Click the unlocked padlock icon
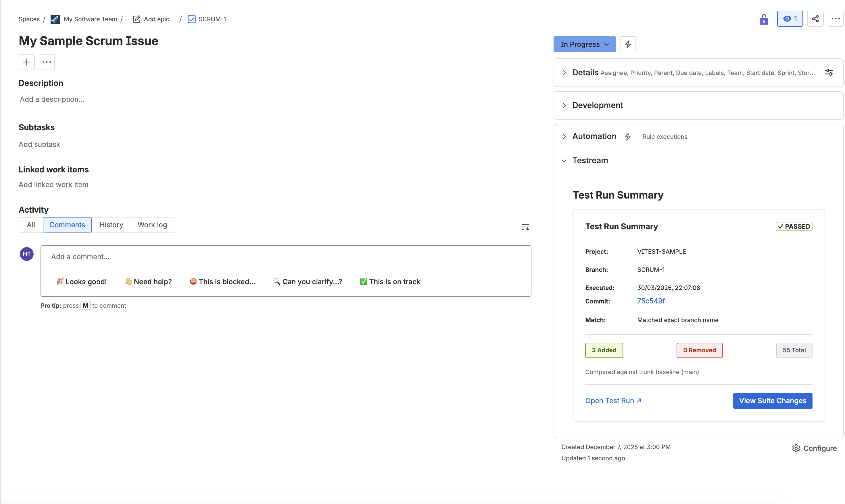This screenshot has width=845, height=504. pos(763,19)
